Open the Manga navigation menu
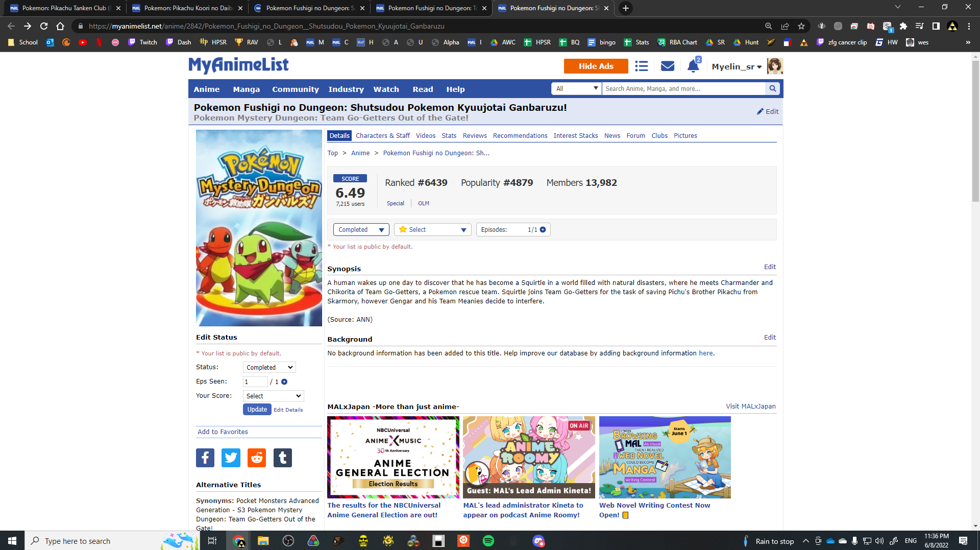This screenshot has width=980, height=550. coord(247,89)
